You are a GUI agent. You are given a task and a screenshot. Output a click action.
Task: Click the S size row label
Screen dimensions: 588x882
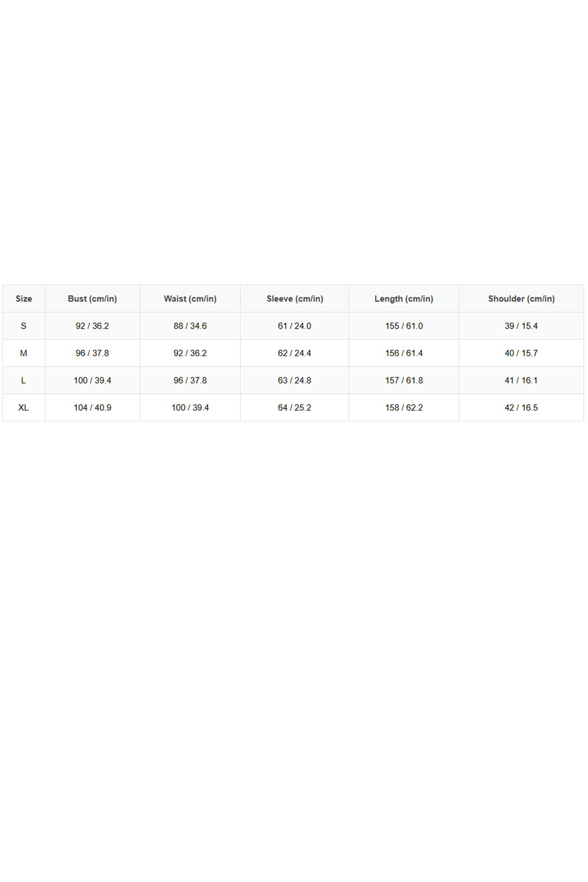point(24,326)
